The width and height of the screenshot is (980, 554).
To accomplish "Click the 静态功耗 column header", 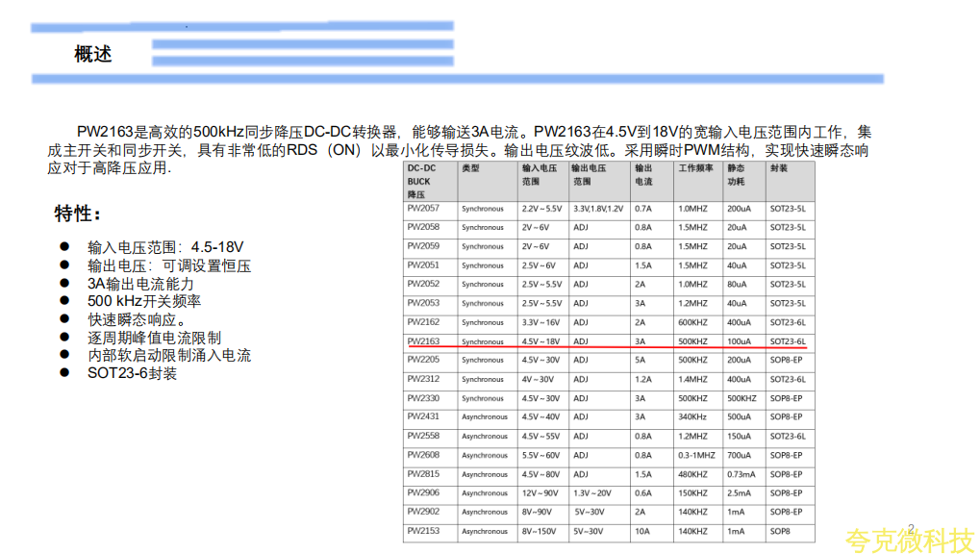I will (x=737, y=174).
